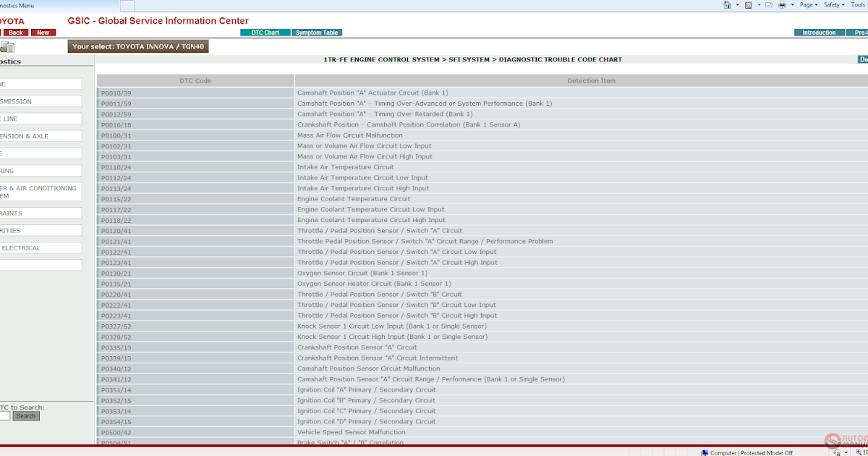
Task: Select the ELECTRICAL category in sidebar
Action: click(x=41, y=248)
